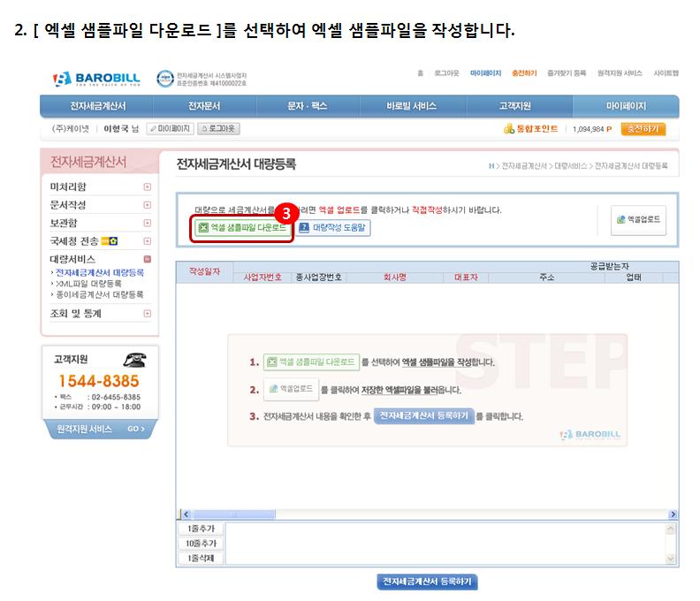Click the telephone icon in 고객지원 box

133,360
